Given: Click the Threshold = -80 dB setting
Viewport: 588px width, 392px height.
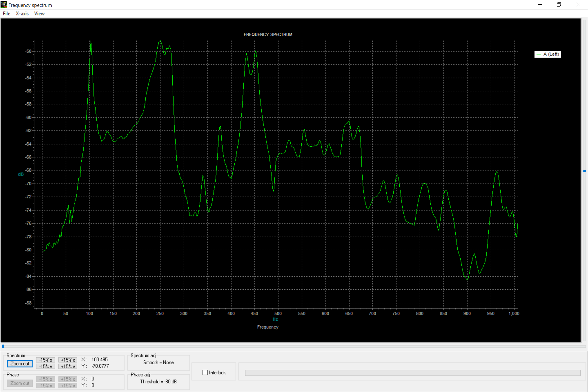Looking at the screenshot, I should (158, 382).
